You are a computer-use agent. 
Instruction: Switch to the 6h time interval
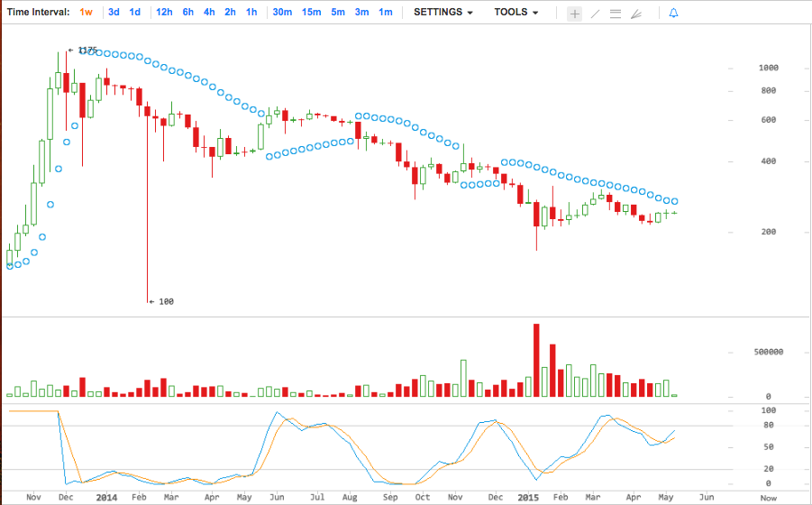click(188, 12)
